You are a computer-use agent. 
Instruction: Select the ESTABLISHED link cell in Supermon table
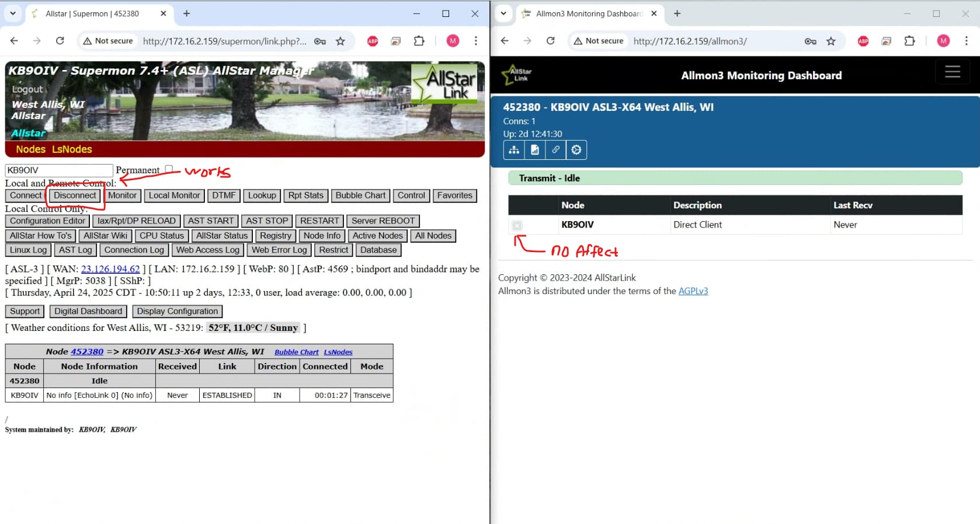(x=227, y=395)
